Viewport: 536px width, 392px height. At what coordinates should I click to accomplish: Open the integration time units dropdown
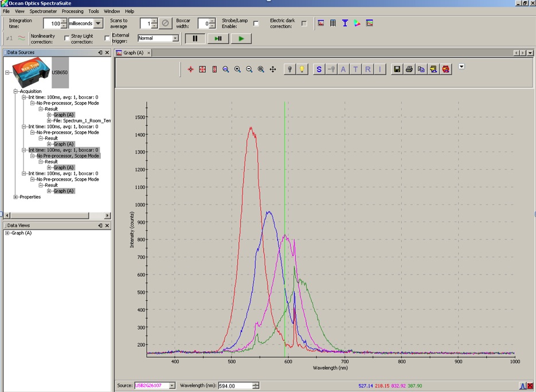(x=98, y=23)
